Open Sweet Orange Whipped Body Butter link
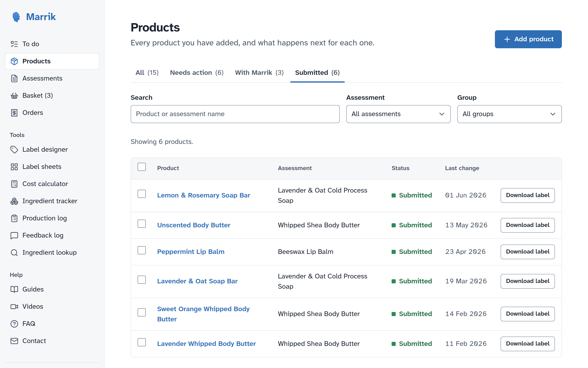This screenshot has width=588, height=368. 203,314
